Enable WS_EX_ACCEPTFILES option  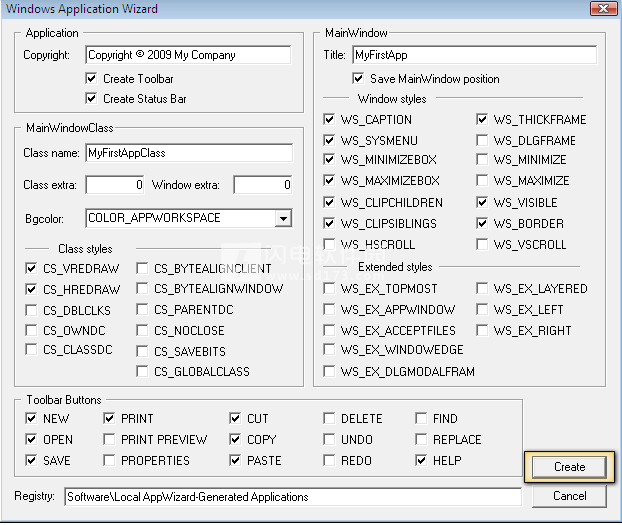329,330
